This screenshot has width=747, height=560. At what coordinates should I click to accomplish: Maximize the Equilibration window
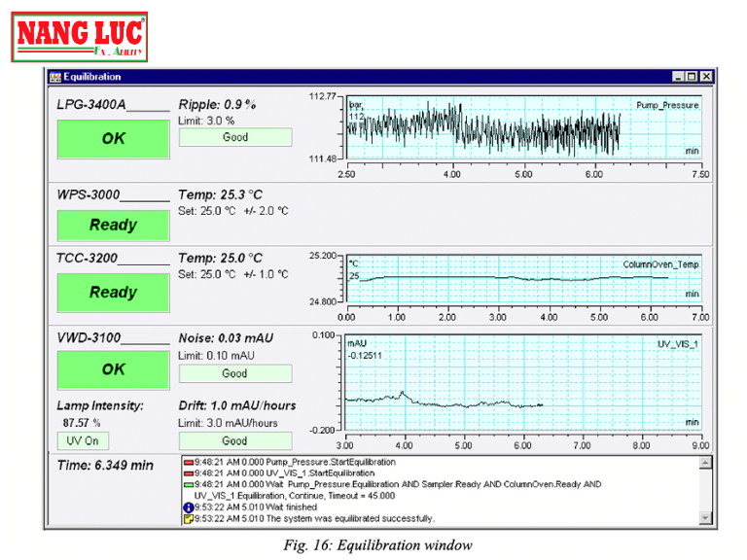coord(691,77)
